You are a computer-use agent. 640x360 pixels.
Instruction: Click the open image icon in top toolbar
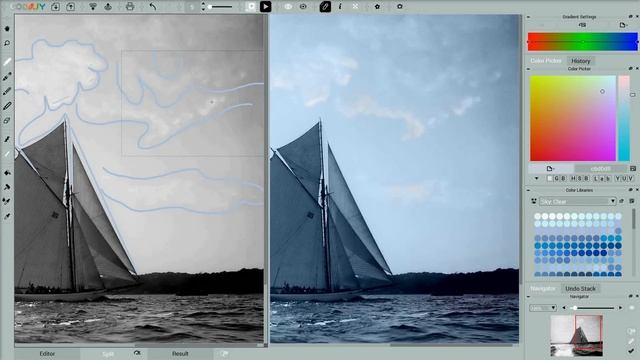click(56, 7)
